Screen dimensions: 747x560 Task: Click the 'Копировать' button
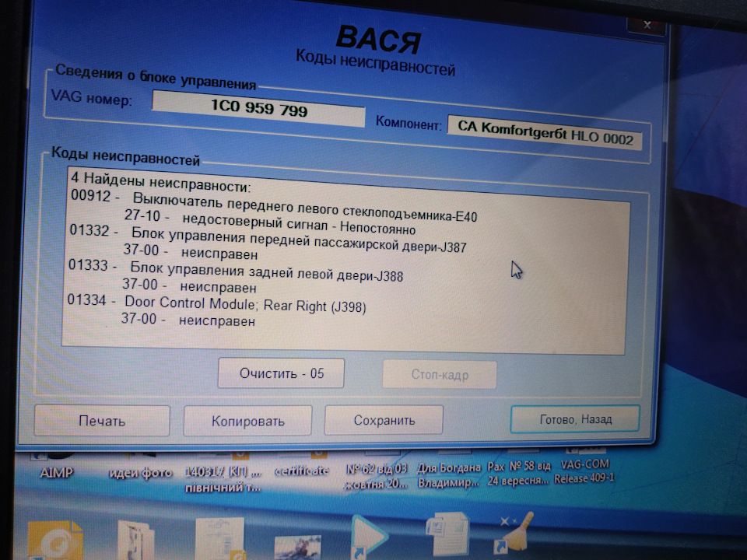click(x=247, y=421)
